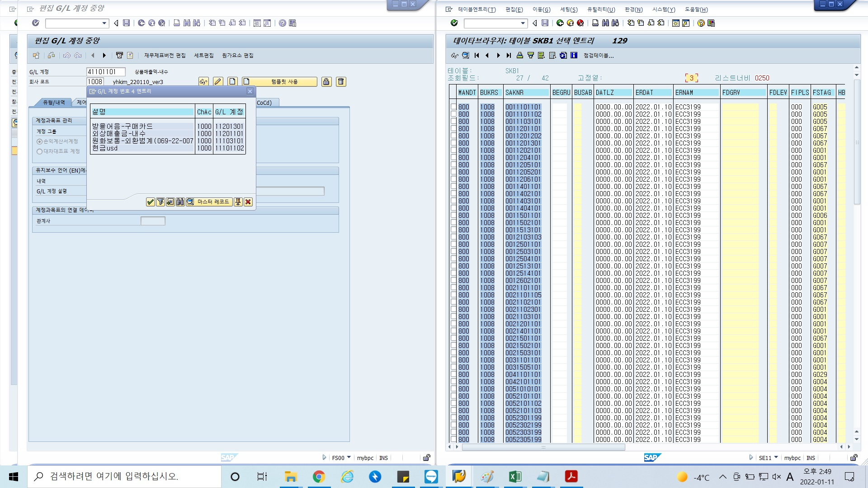Click the glasses display icon in data browser toolbar
This screenshot has height=488, width=868.
[x=455, y=56]
